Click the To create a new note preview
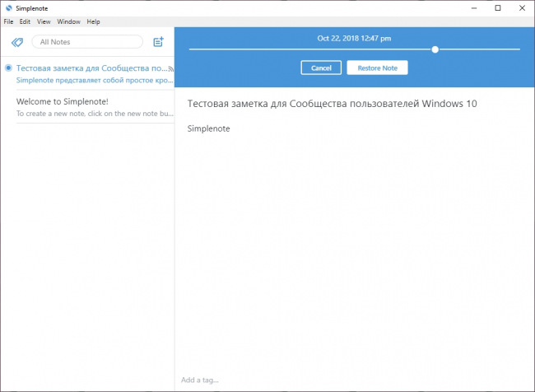Viewport: 535px width, 392px height. (95, 114)
